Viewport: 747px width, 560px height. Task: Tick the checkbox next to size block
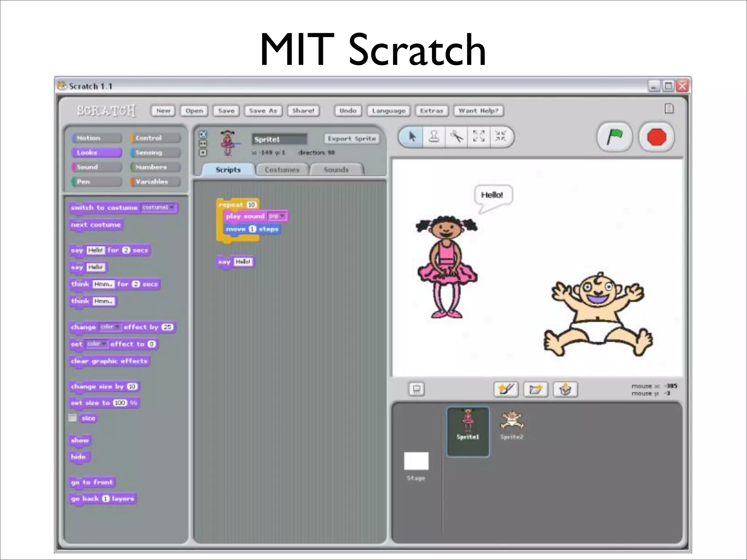(x=73, y=418)
